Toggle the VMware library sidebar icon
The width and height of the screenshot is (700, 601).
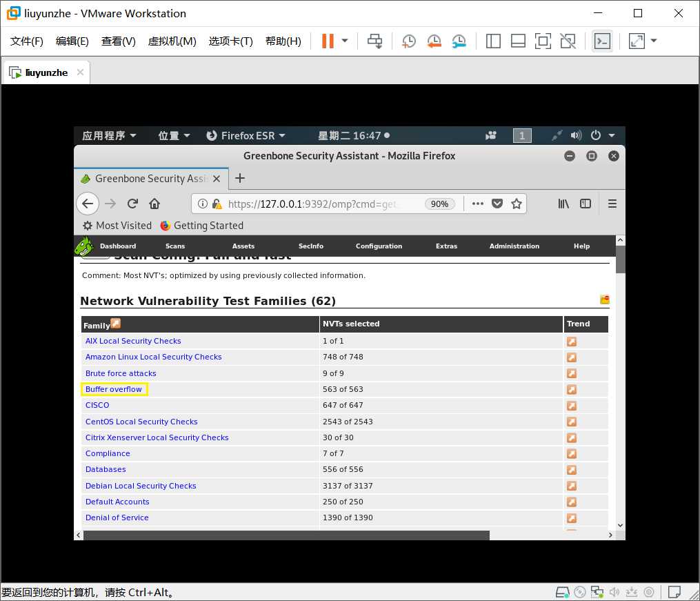click(x=493, y=41)
